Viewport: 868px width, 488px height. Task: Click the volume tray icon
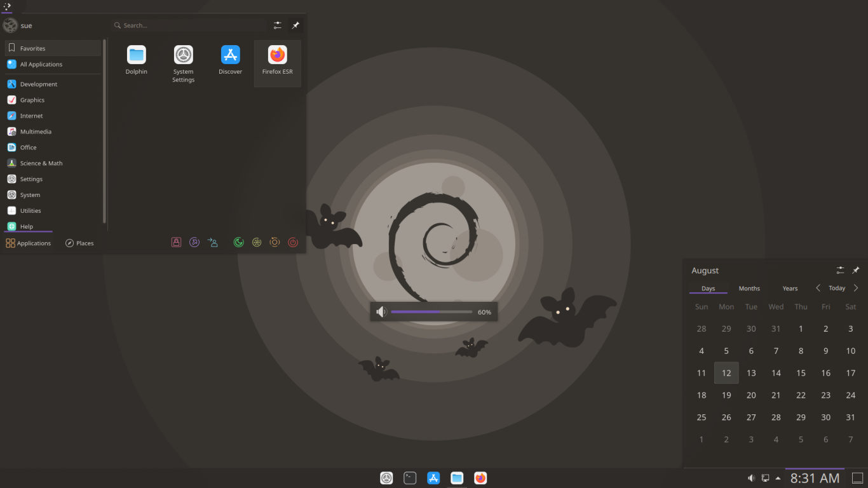751,478
